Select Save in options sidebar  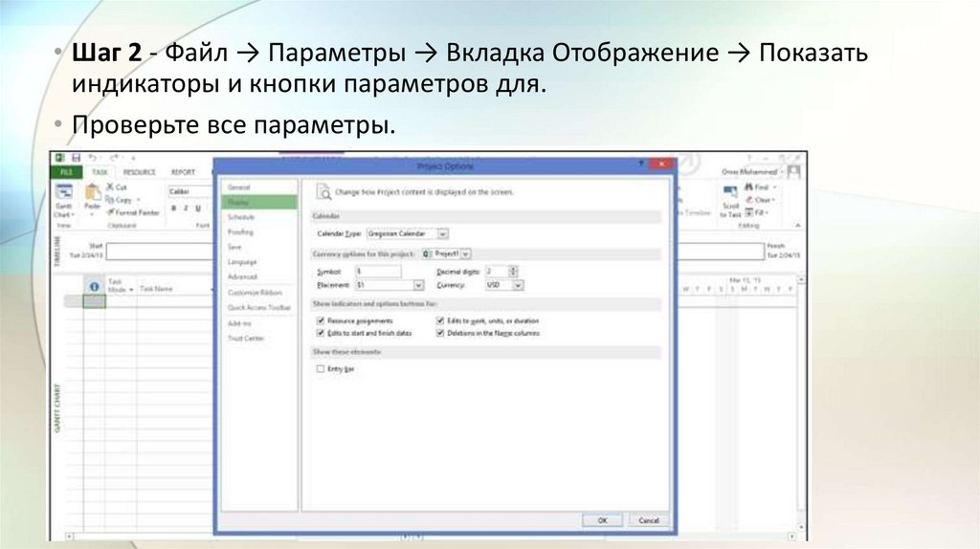(258, 247)
